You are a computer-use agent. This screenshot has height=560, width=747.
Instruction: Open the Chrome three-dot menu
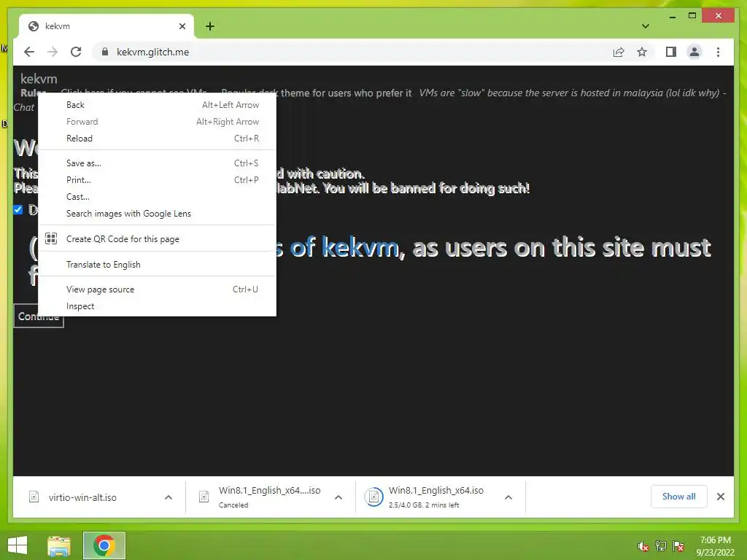[x=718, y=52]
